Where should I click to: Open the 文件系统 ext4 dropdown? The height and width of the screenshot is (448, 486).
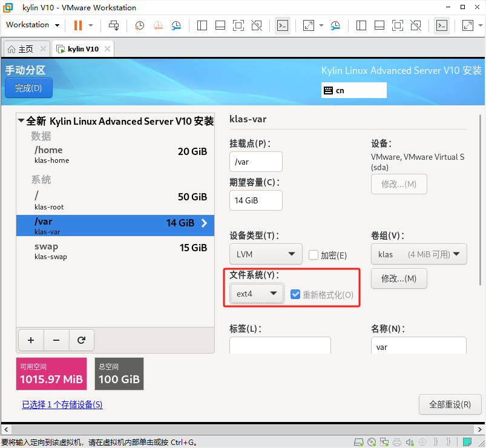[x=257, y=294]
